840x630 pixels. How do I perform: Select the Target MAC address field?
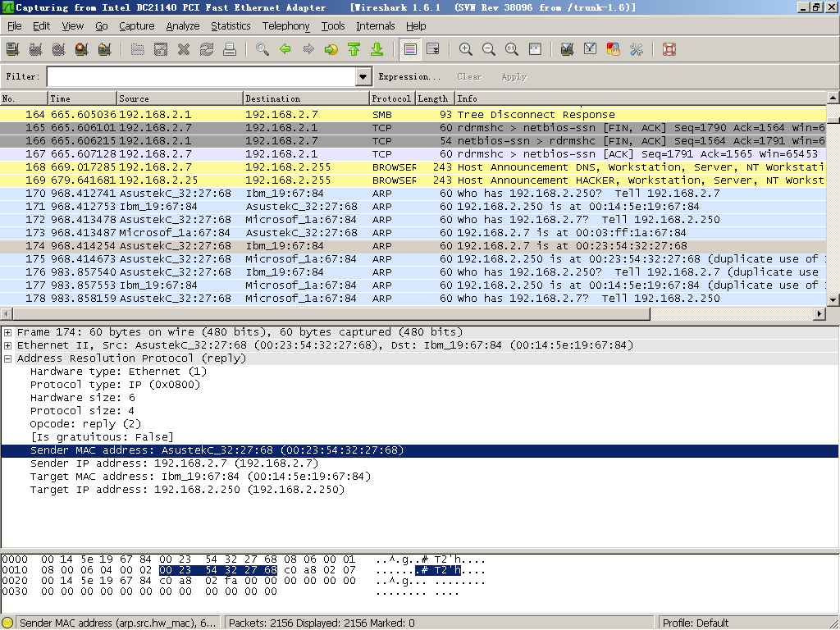[200, 477]
